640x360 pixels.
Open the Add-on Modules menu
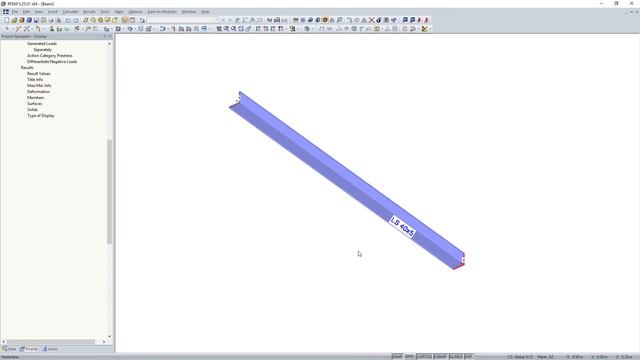[x=162, y=12]
